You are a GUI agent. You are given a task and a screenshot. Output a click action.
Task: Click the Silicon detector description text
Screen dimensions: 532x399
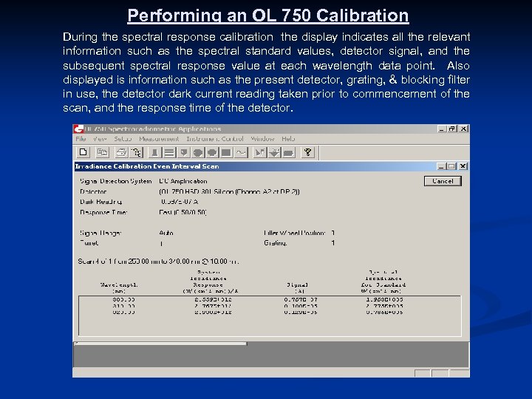point(229,191)
